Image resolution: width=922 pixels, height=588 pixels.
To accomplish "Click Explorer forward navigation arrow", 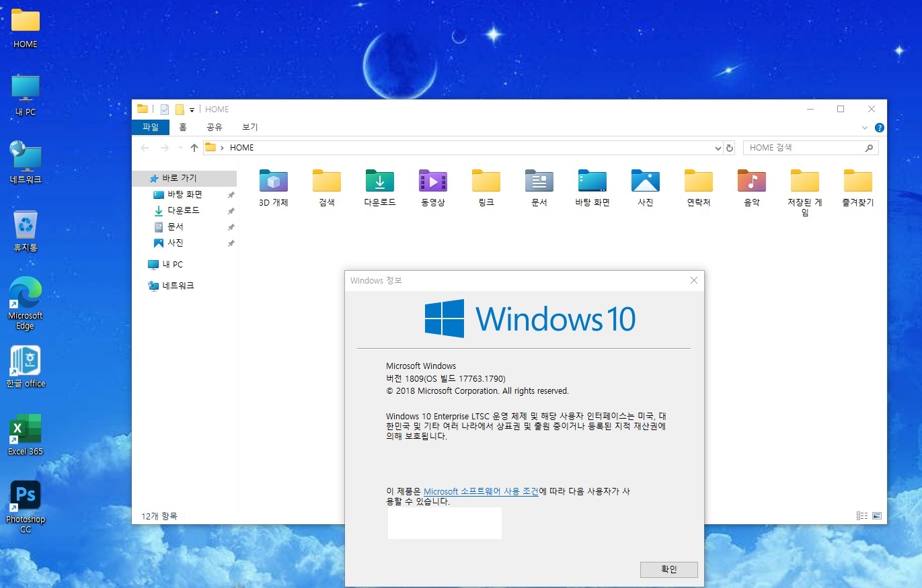I will [165, 148].
